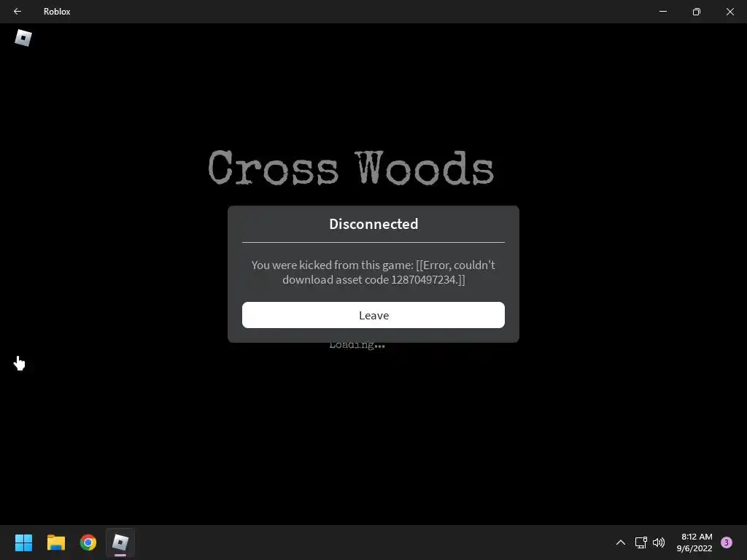Open the clock showing 8:12 AM

pos(694,542)
